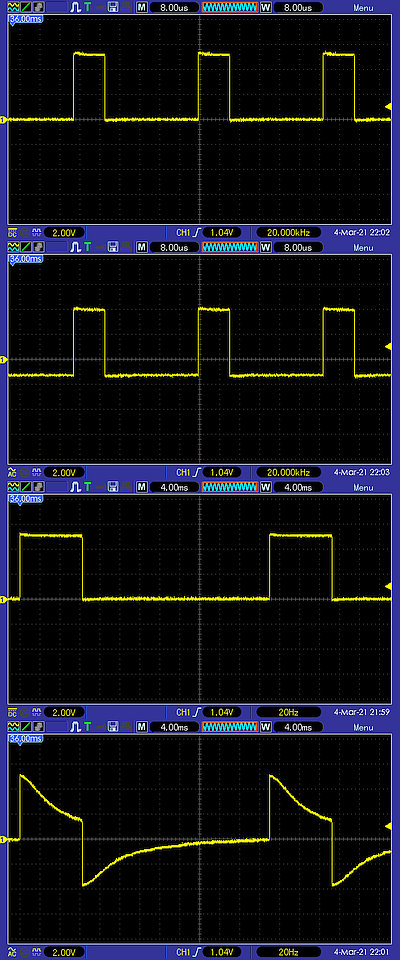Viewport: 400px width, 960px height.
Task: Click the 4-Mar-21 22:03 timestamp
Action: (x=361, y=473)
